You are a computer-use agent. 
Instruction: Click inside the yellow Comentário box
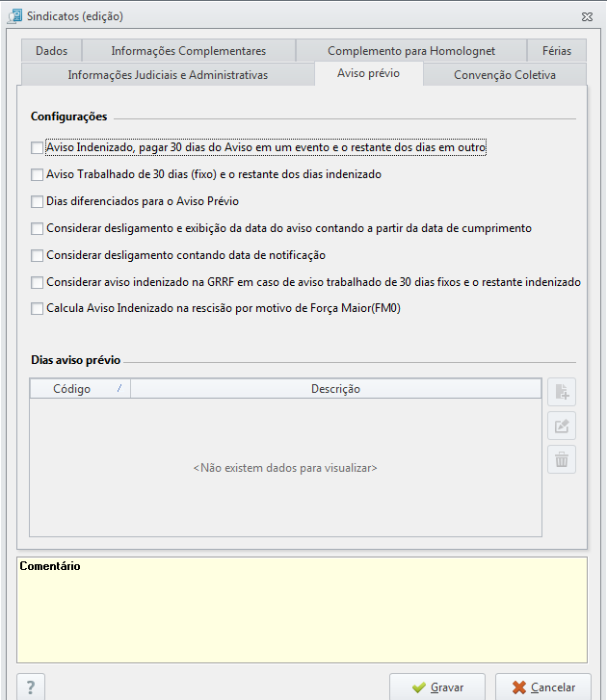(302, 609)
